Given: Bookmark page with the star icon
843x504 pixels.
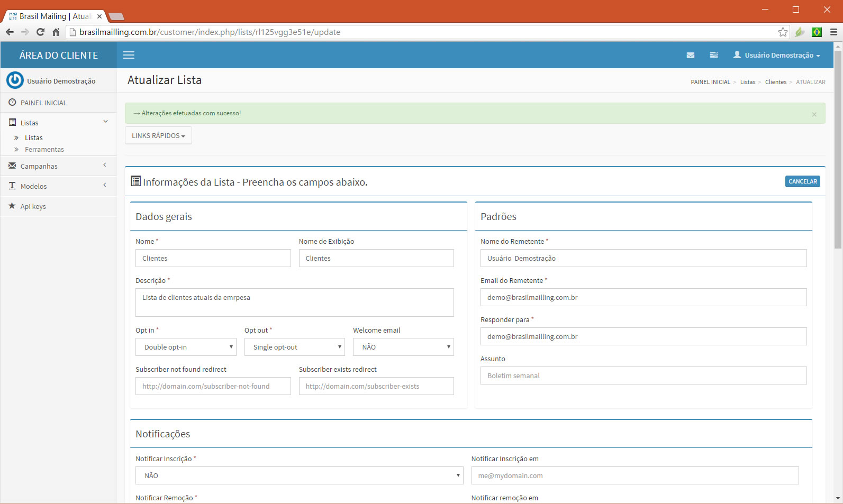Looking at the screenshot, I should pyautogui.click(x=783, y=32).
